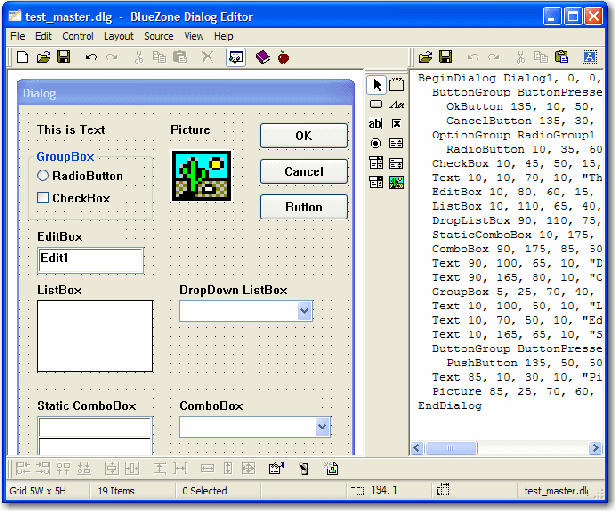Expand the ComboBox arrow in the dialog
This screenshot has height=511, width=615.
tap(322, 426)
